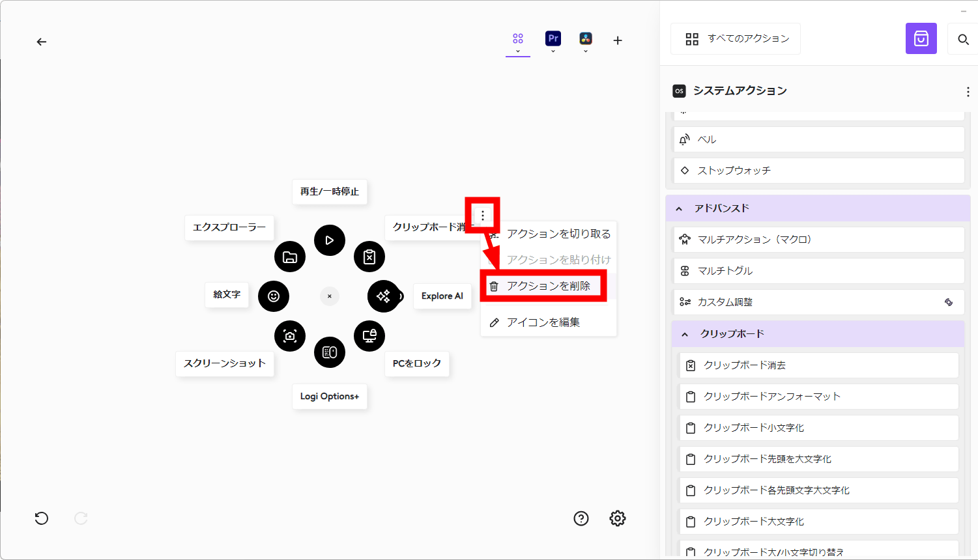Viewport: 978px width, 560px height.
Task: Add a new profile with the plus icon
Action: [x=618, y=40]
